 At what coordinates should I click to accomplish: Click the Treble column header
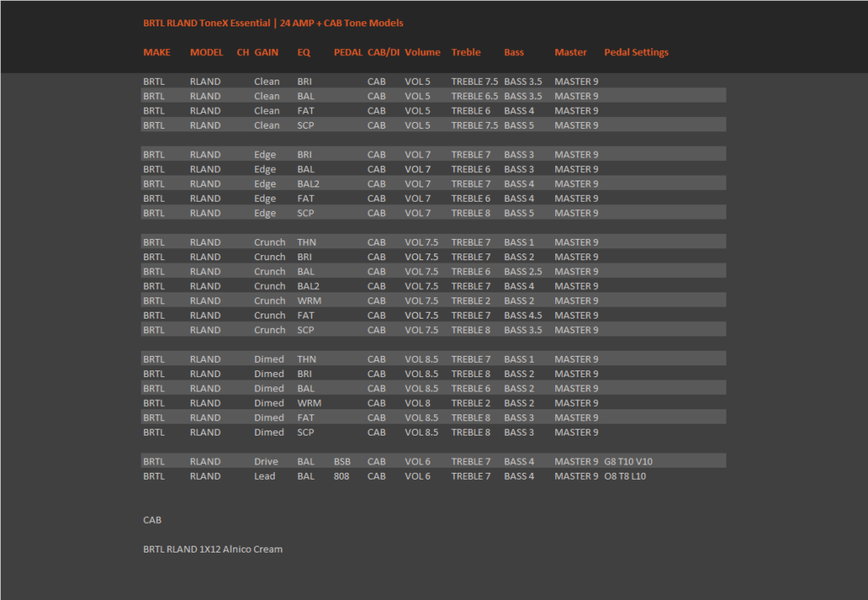[x=465, y=52]
